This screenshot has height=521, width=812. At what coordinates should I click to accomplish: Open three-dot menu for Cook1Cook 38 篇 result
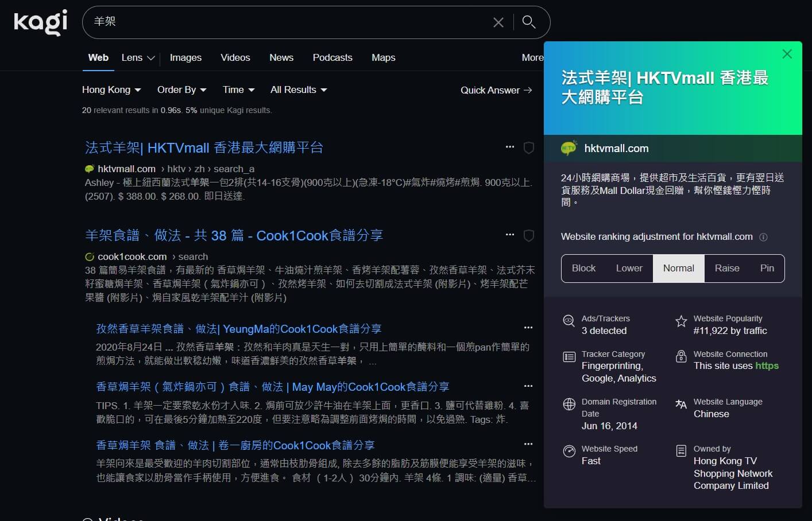pos(509,235)
